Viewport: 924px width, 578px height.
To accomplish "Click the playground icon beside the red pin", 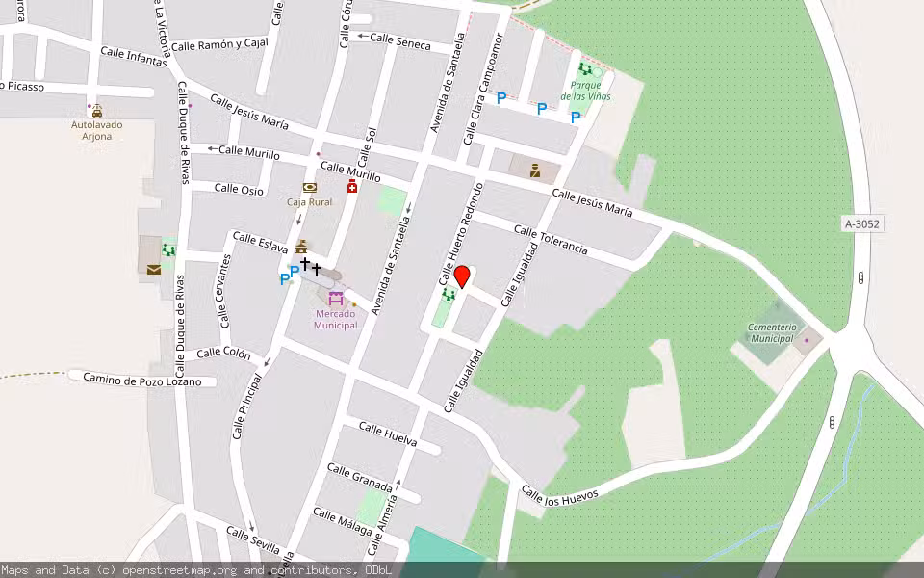I will pyautogui.click(x=449, y=294).
